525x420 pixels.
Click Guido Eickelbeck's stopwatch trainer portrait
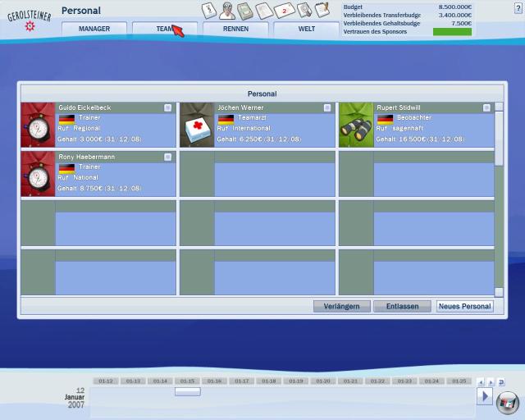click(38, 125)
